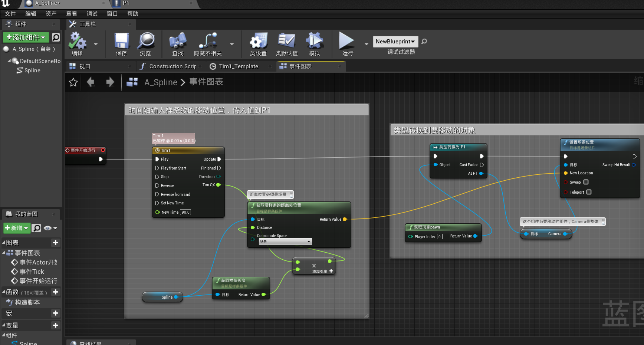The image size is (644, 345).
Task: Add a new graph with plus icon
Action: coord(56,243)
